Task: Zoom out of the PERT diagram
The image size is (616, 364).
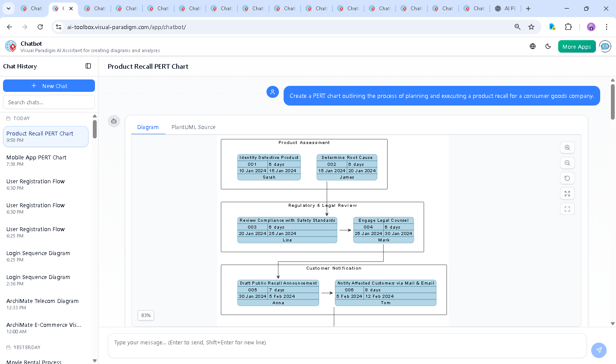Action: (x=567, y=163)
